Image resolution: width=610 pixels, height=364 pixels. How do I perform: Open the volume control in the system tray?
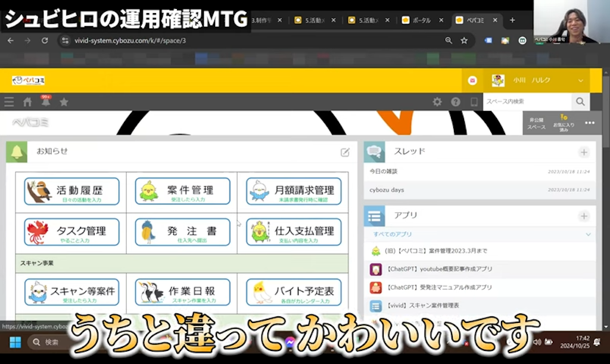point(539,341)
